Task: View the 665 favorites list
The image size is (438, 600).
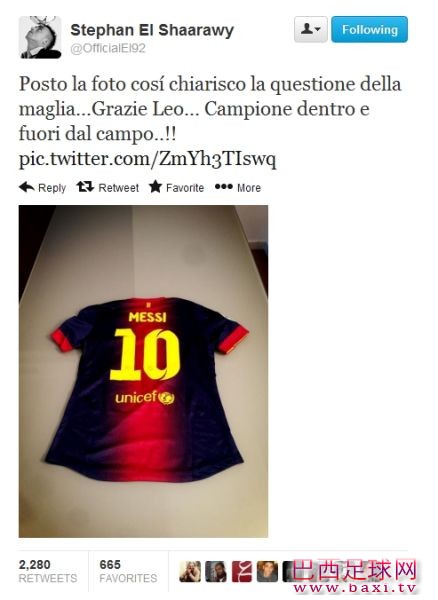Action: tap(128, 571)
